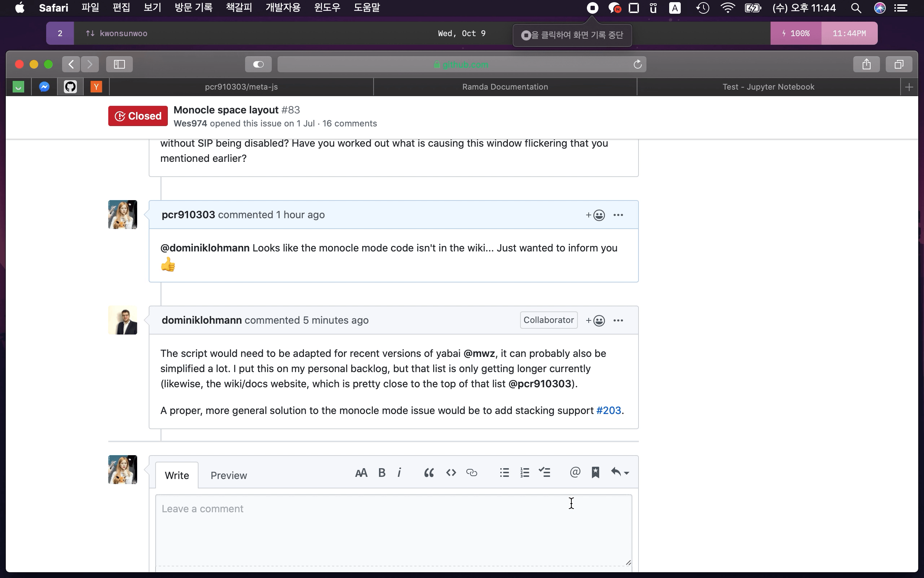Stop screen recording from menu bar

pyautogui.click(x=592, y=8)
